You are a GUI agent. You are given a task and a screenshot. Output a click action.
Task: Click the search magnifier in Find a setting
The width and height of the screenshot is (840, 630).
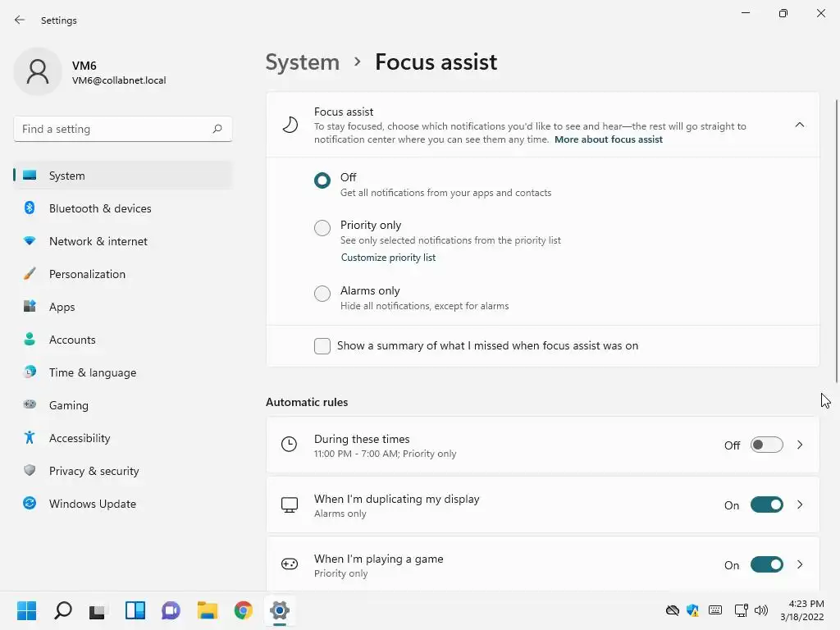(217, 129)
